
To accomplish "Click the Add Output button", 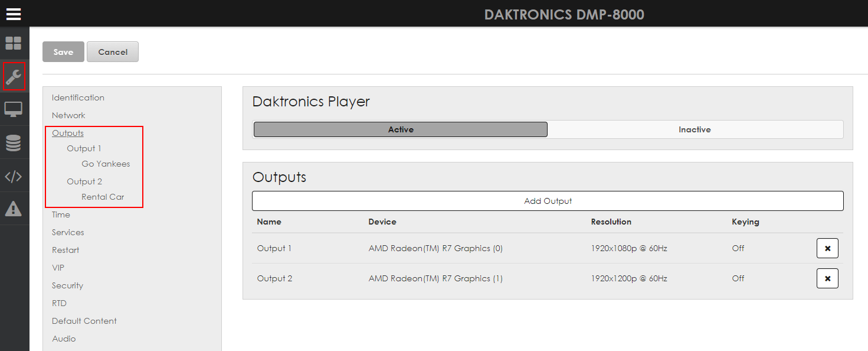I will click(548, 201).
